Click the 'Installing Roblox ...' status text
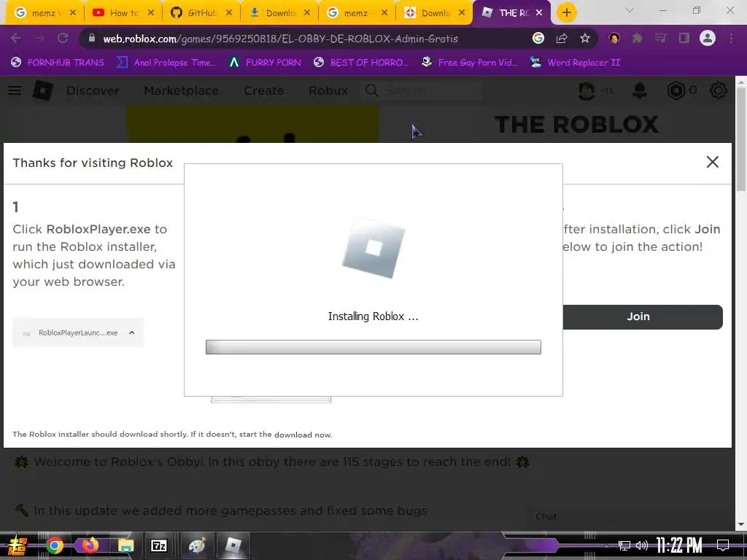The image size is (747, 560). pyautogui.click(x=373, y=316)
